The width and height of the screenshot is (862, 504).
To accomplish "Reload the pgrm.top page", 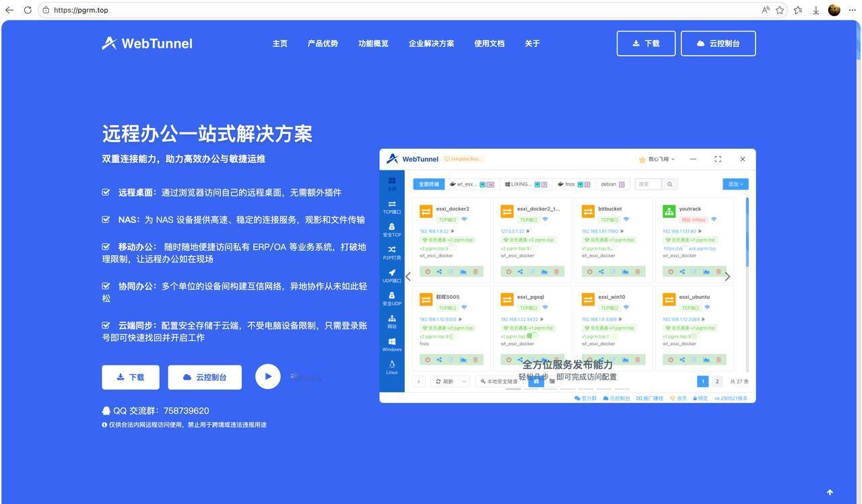I will (x=27, y=10).
